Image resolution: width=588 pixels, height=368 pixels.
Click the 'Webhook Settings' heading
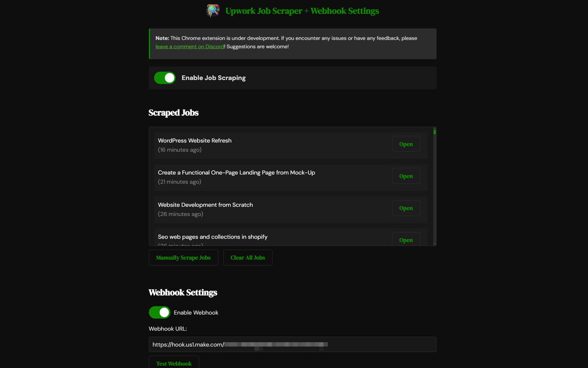(183, 293)
